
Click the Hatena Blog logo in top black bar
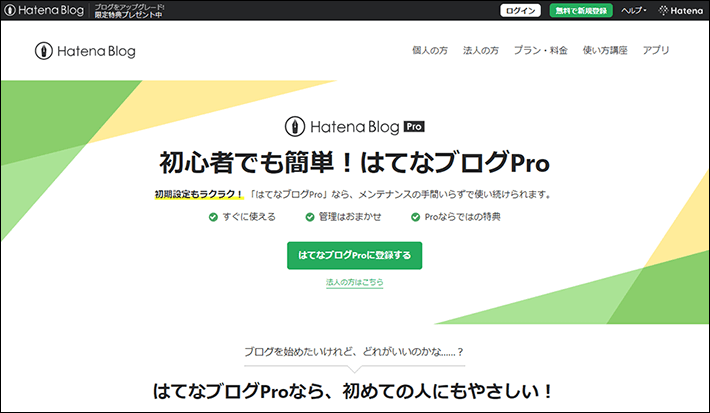point(44,10)
